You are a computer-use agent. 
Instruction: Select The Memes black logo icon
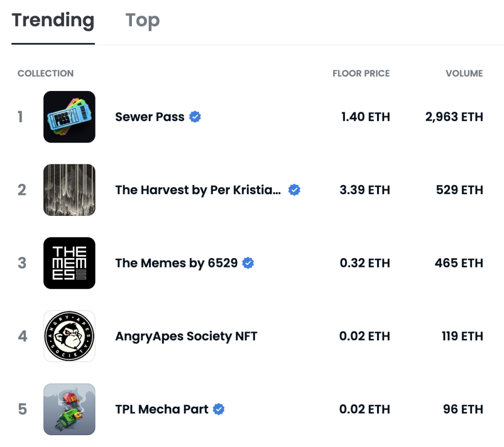[x=69, y=263]
